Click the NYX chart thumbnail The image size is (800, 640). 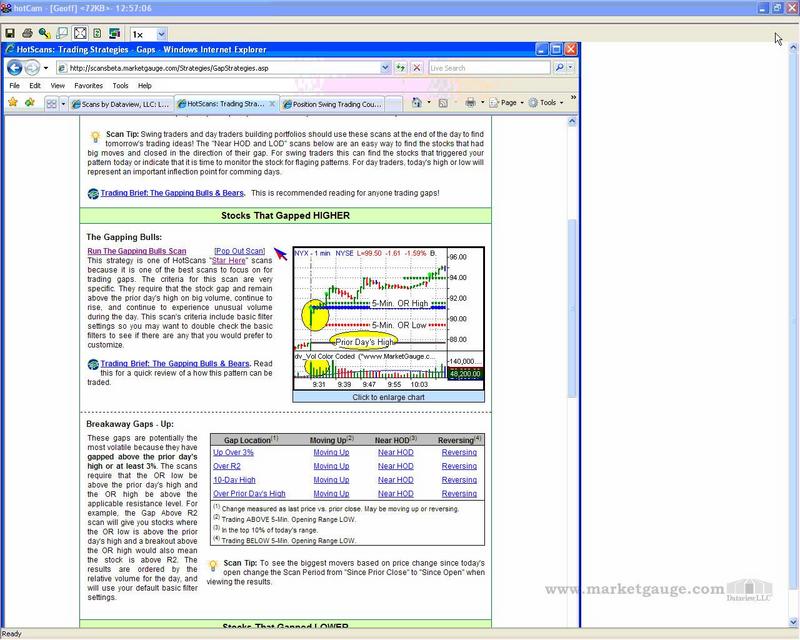pos(388,319)
